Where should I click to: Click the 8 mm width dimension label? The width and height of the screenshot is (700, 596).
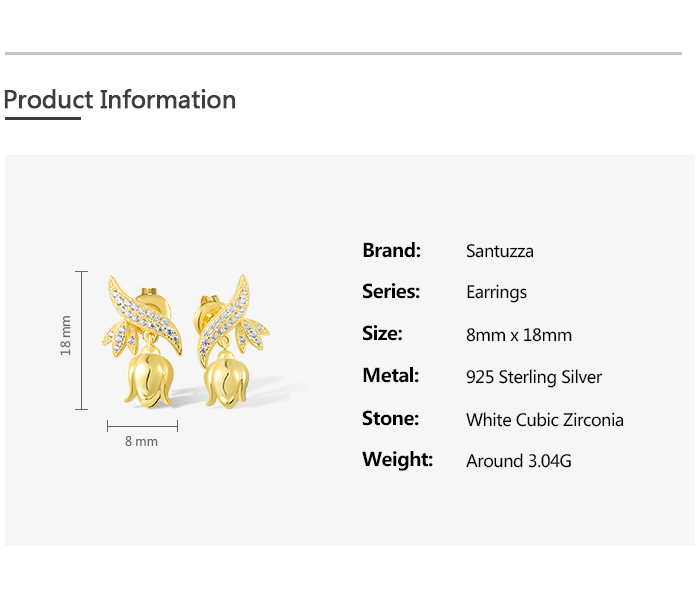[141, 441]
